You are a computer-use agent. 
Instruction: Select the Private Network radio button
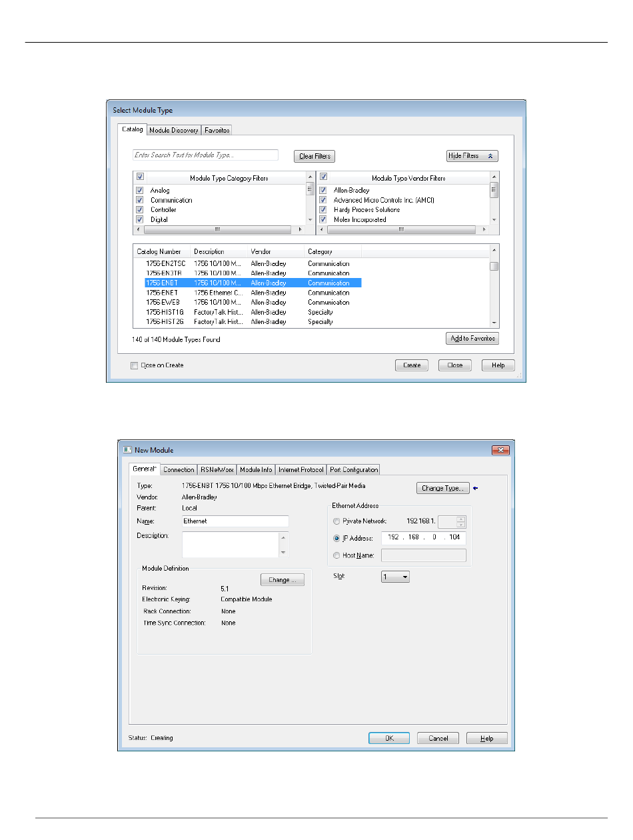click(x=336, y=521)
